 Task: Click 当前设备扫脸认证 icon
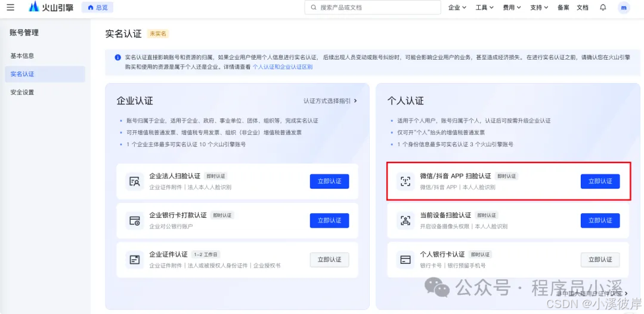click(405, 220)
